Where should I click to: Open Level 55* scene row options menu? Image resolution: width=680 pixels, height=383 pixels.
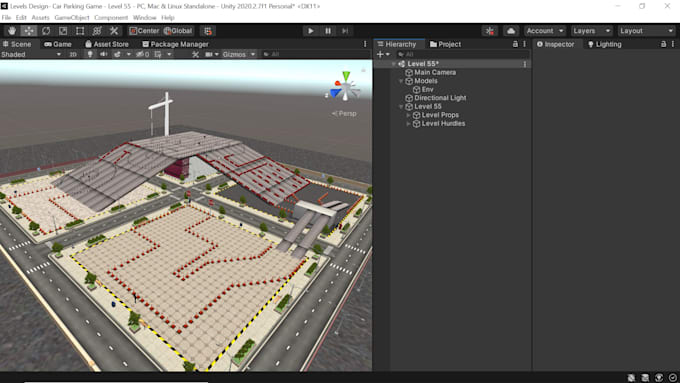525,64
